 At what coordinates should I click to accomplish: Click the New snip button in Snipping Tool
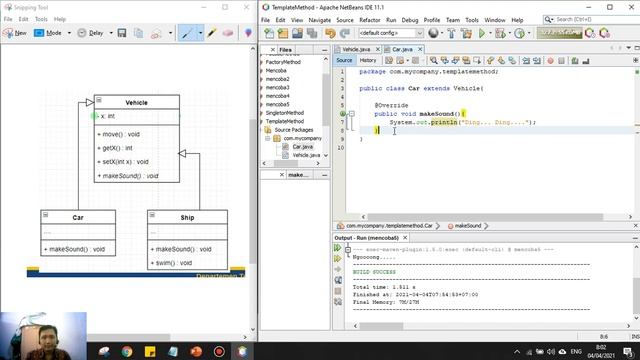pyautogui.click(x=15, y=33)
